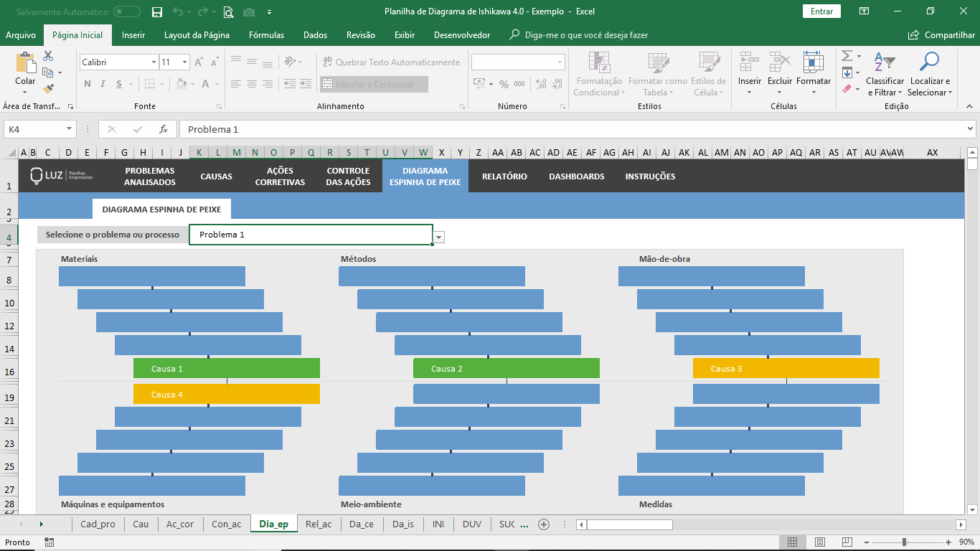
Task: Click the Cut scissors icon
Action: 48,56
